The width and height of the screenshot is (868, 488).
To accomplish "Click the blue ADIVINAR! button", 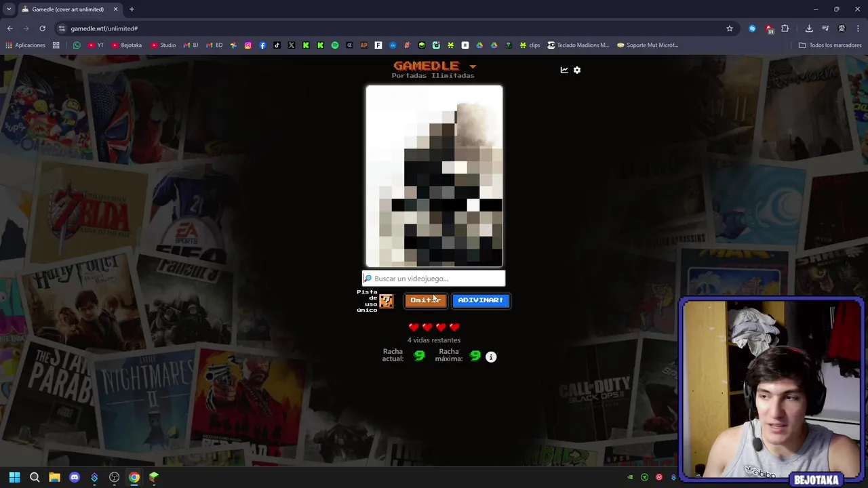I will click(x=481, y=300).
